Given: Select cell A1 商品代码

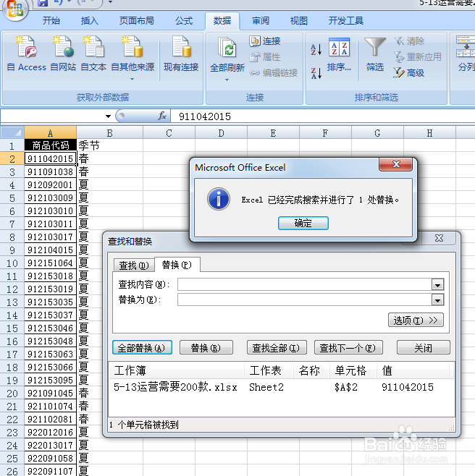Looking at the screenshot, I should pos(50,145).
